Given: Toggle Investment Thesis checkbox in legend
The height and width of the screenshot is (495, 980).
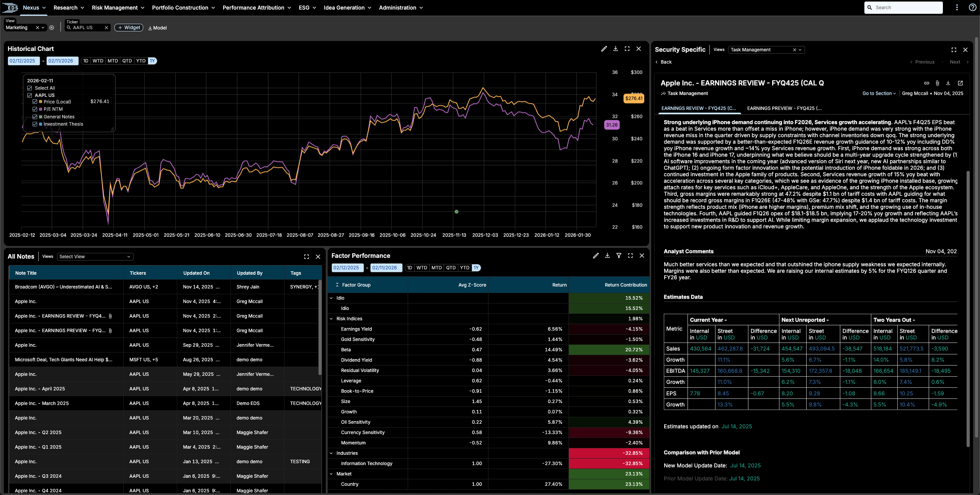Looking at the screenshot, I should click(x=35, y=124).
